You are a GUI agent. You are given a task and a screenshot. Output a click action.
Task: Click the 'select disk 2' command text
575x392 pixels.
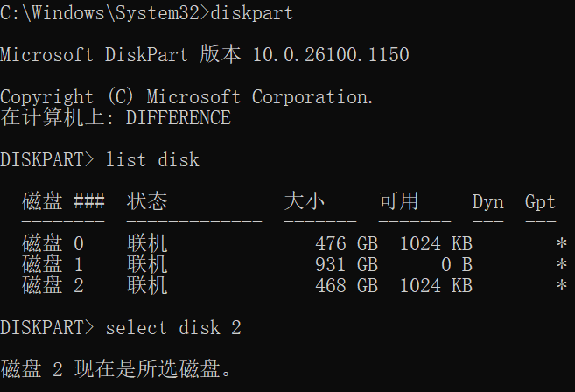coord(172,328)
